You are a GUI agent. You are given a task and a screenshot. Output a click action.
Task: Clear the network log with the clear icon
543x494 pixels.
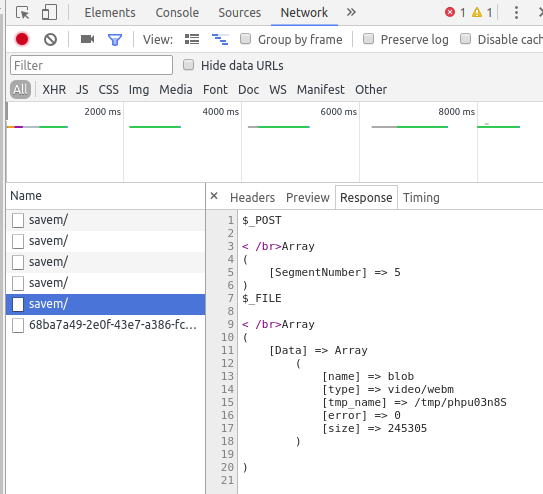[51, 39]
